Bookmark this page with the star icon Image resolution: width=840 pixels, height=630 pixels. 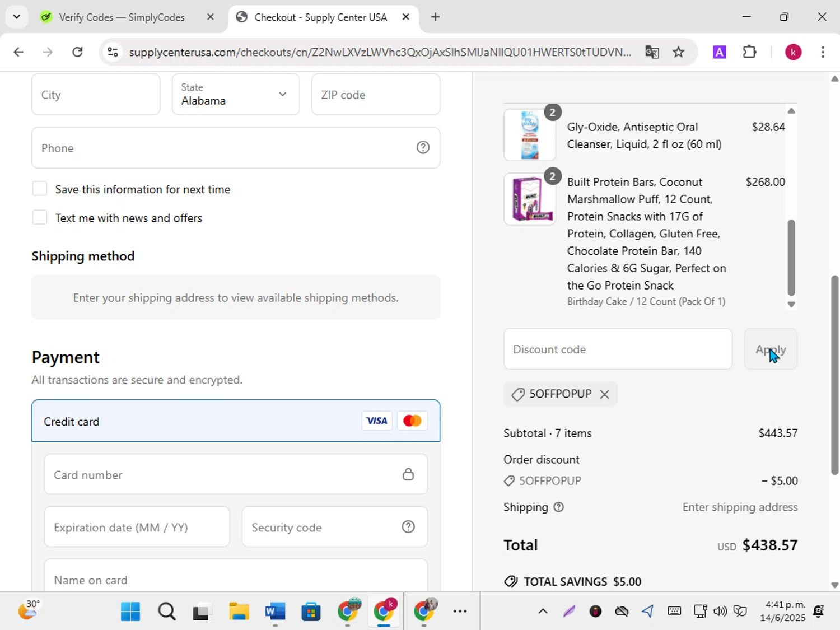[679, 52]
